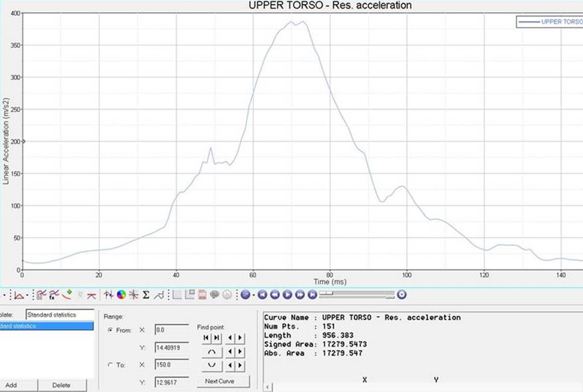This screenshot has width=583, height=392.
Task: Open the Define Curves tool icon
Action: (41, 295)
